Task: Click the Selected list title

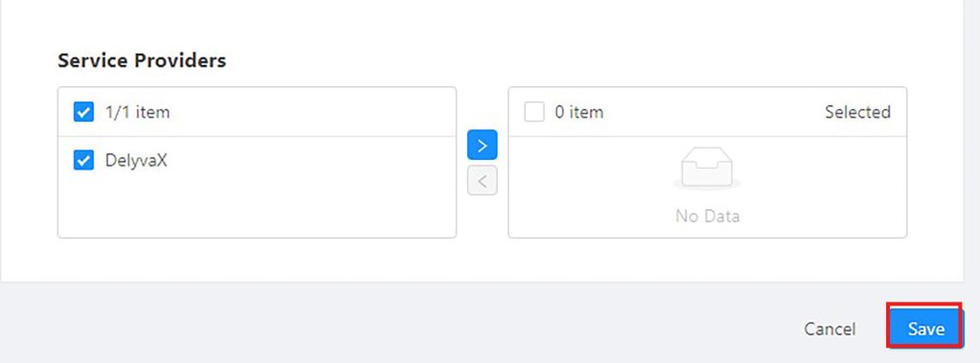Action: (x=857, y=112)
